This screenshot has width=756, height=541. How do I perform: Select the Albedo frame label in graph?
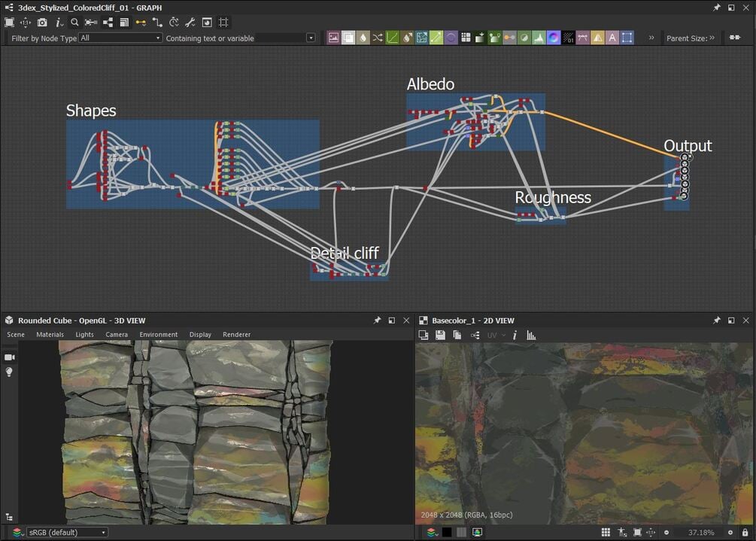click(430, 84)
